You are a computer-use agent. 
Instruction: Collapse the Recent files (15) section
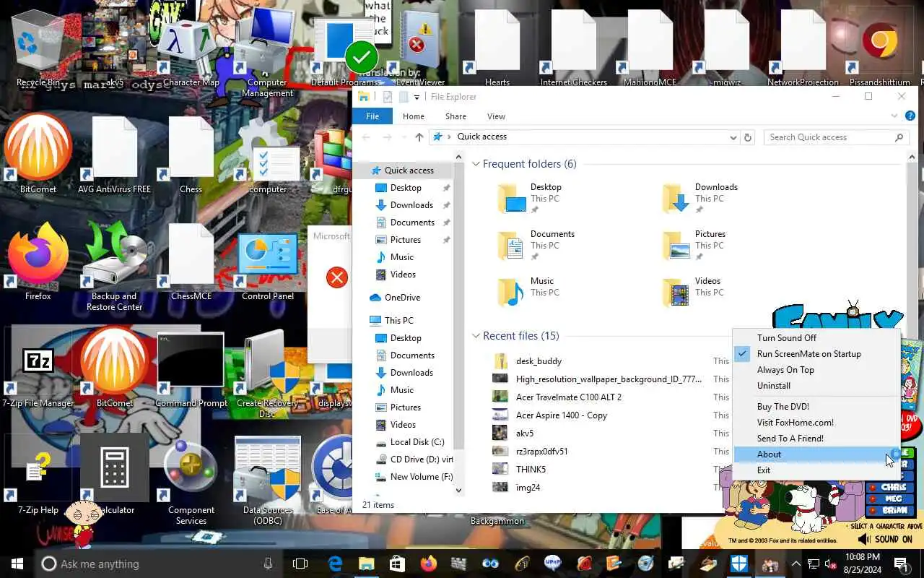click(476, 336)
